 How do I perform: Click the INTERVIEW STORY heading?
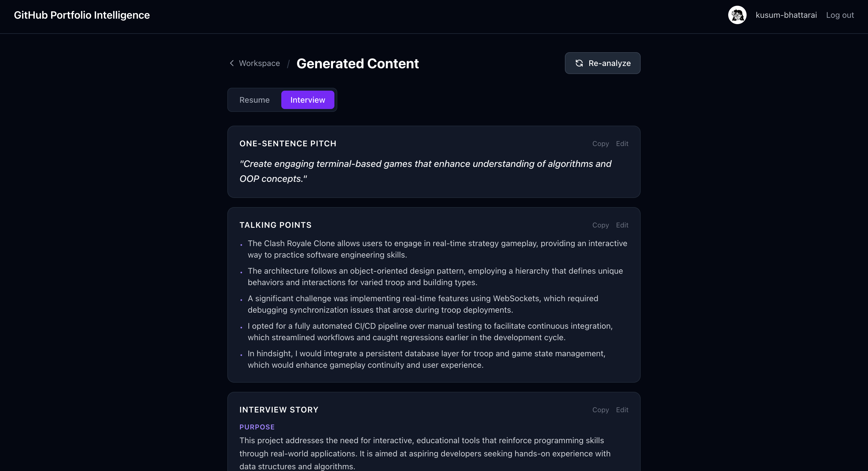[279, 410]
